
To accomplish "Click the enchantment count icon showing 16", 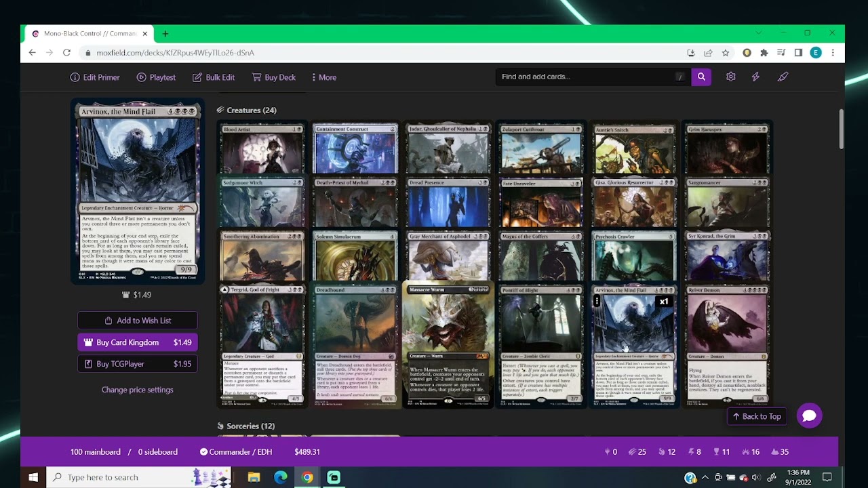I will click(x=745, y=451).
